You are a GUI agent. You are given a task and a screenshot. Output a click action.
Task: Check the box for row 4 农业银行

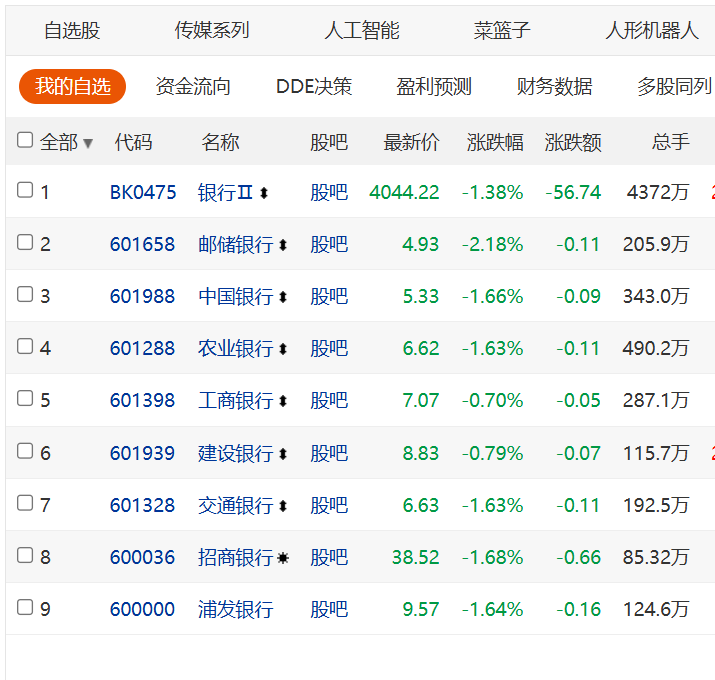(x=25, y=346)
